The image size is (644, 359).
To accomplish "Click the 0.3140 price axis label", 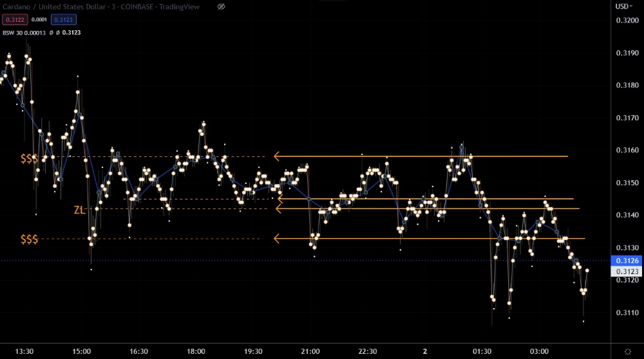I will coord(627,215).
